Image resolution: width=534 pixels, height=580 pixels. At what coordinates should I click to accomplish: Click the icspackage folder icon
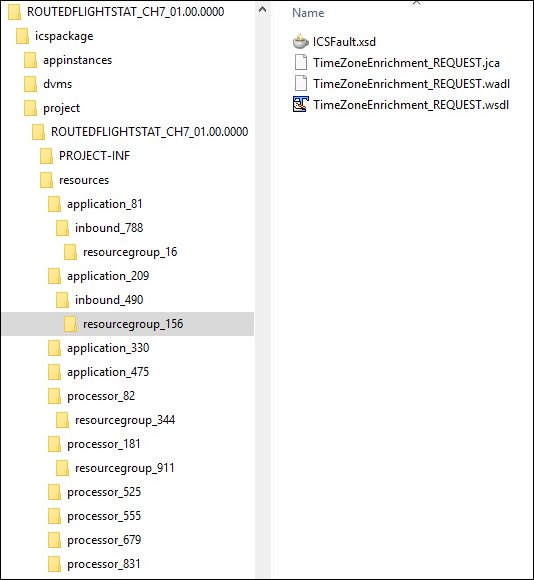click(x=23, y=36)
